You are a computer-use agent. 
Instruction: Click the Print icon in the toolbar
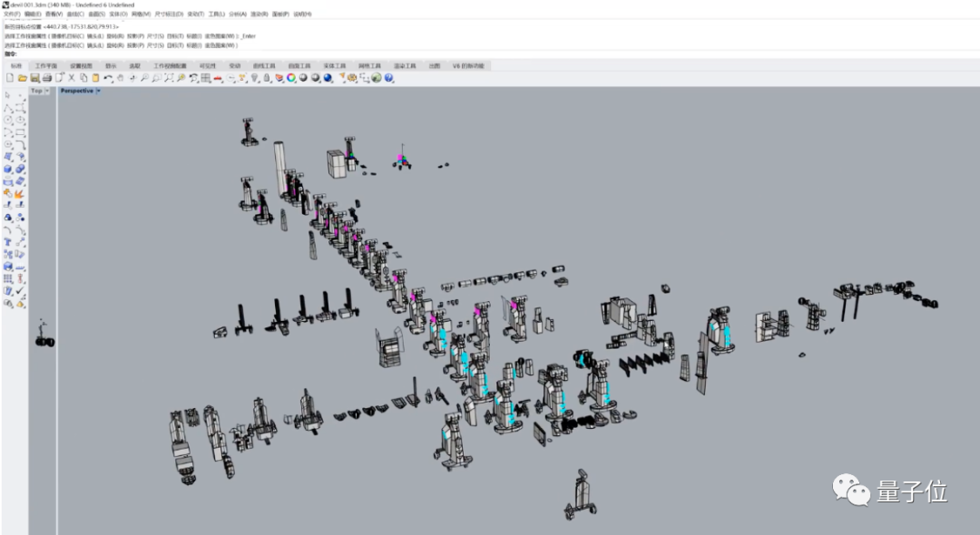pos(47,78)
